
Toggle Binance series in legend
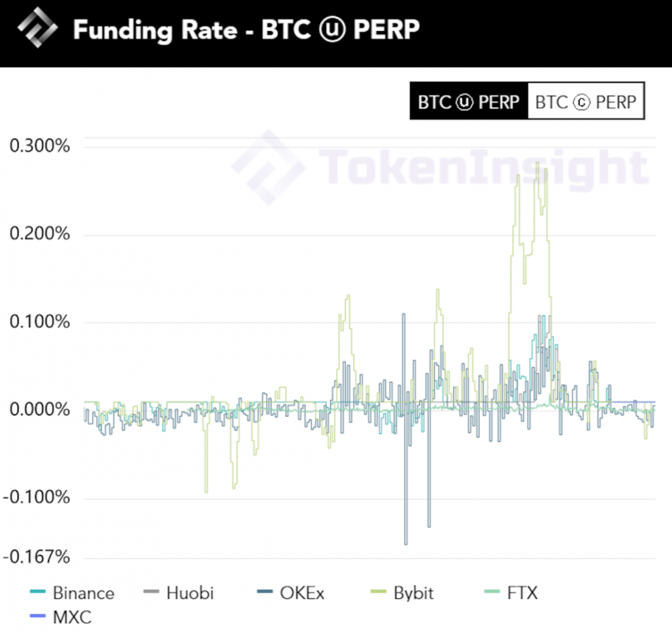coord(83,593)
